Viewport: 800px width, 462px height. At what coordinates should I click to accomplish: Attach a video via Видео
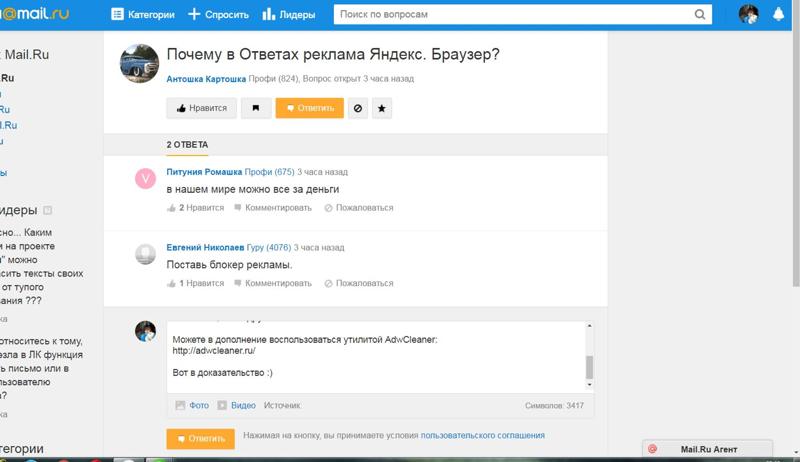[x=237, y=405]
